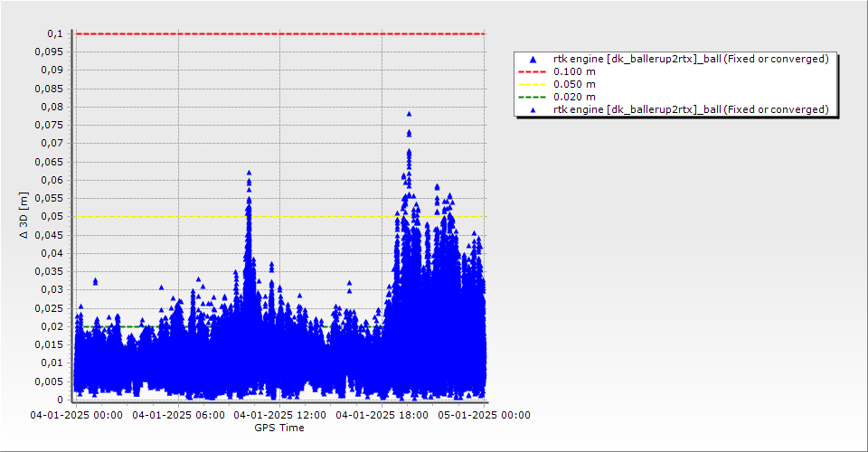Click the large blue triangle in top legend entry
The image size is (868, 452).
coord(533,59)
